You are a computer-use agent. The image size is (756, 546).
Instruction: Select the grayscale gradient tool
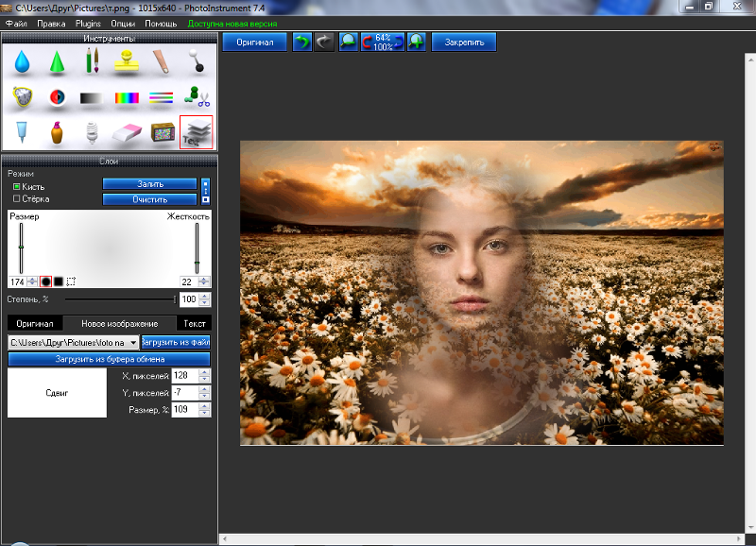pos(92,98)
